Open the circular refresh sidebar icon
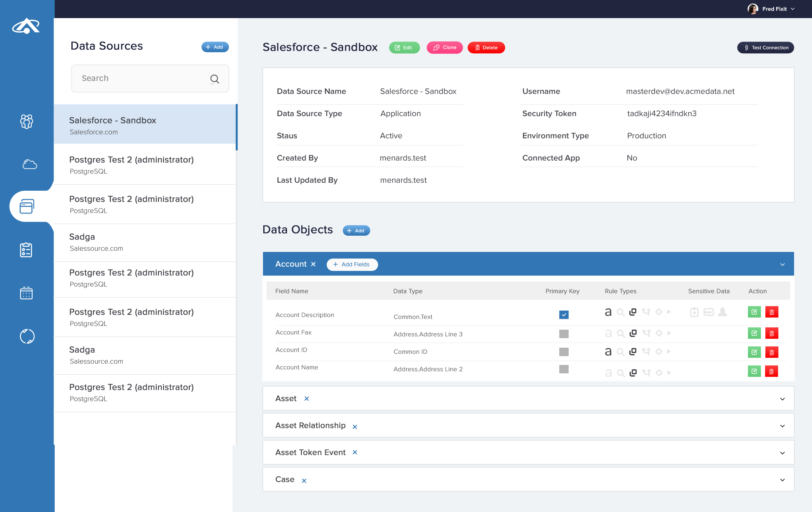The width and height of the screenshot is (812, 512). pos(27,336)
